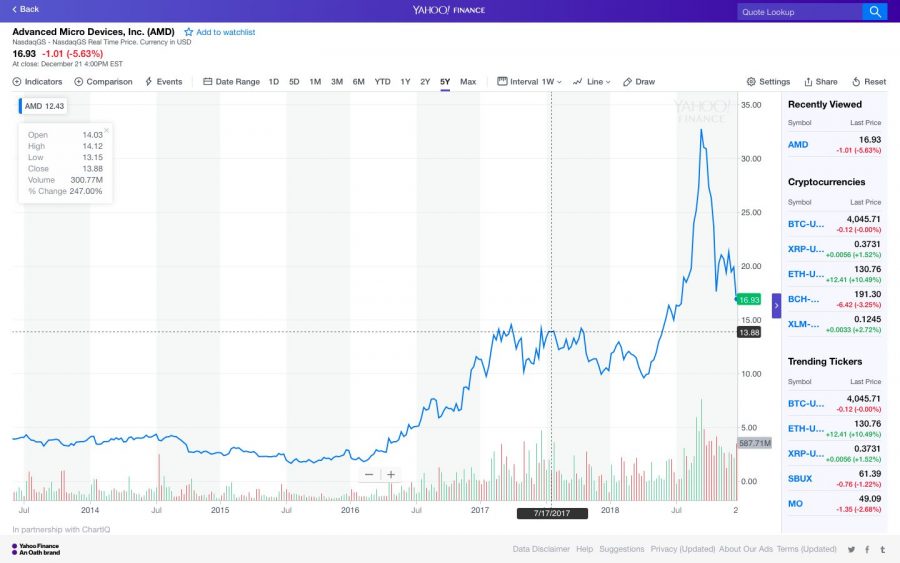Click the Facebook icon in footer
The width and height of the screenshot is (900, 563).
coord(867,550)
